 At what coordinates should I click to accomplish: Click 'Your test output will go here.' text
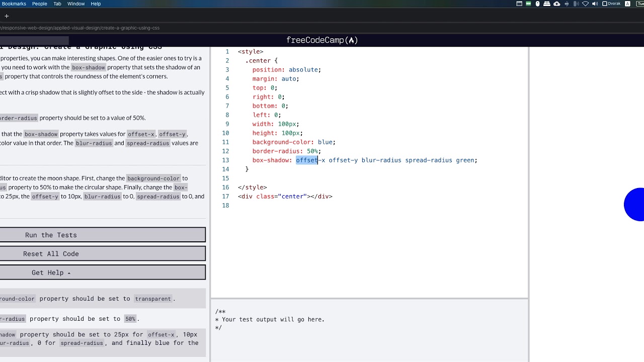pyautogui.click(x=273, y=319)
